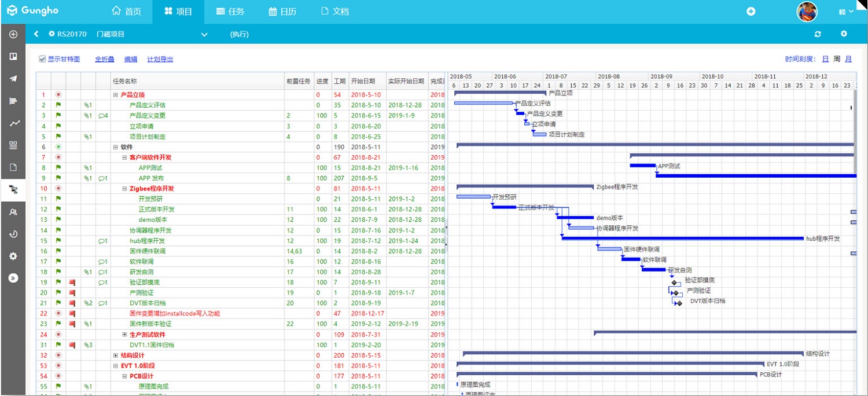Image resolution: width=868 pixels, height=396 pixels.
Task: Open the members icon in left sidebar
Action: click(x=13, y=212)
